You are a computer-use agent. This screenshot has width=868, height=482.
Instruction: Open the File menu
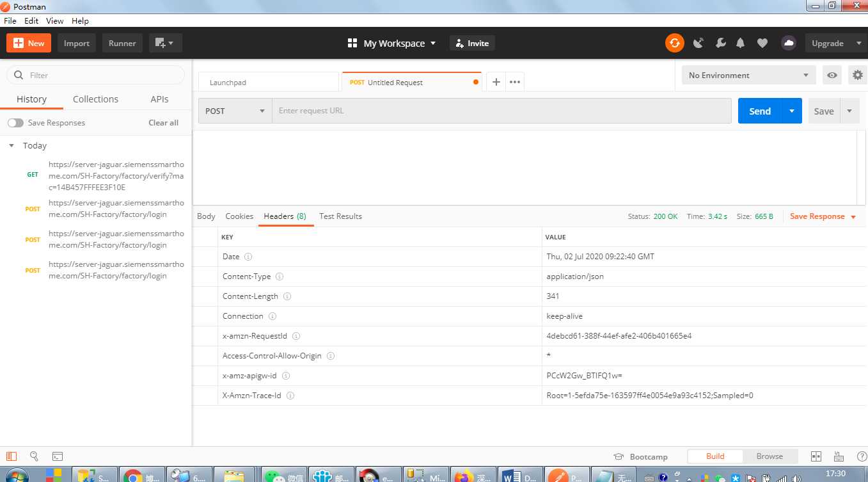point(10,20)
